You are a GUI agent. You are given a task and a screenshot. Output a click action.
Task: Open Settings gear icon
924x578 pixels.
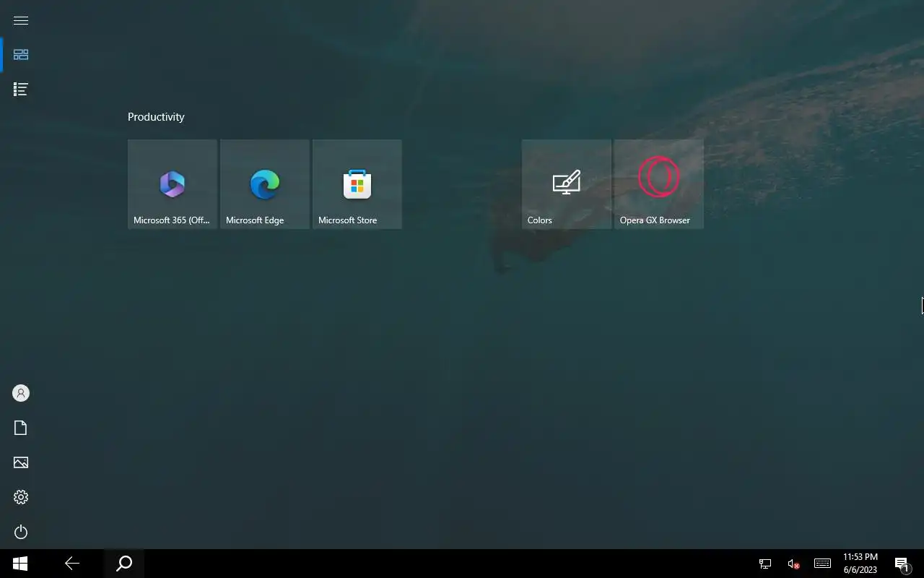(x=21, y=497)
